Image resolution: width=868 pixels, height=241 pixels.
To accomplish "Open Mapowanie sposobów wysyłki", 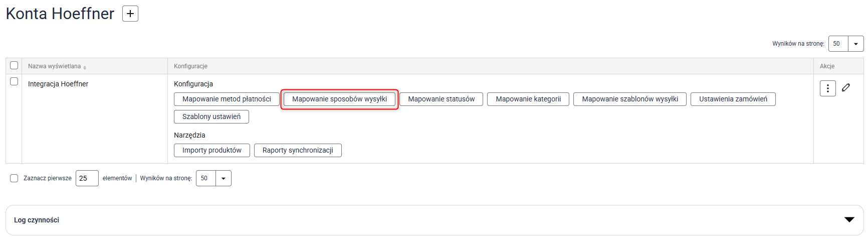I will pyautogui.click(x=339, y=99).
